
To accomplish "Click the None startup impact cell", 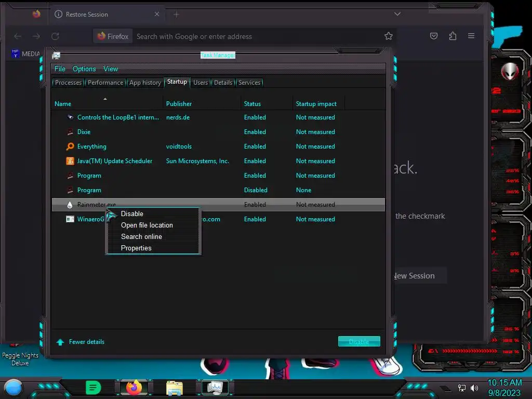I will pos(303,190).
